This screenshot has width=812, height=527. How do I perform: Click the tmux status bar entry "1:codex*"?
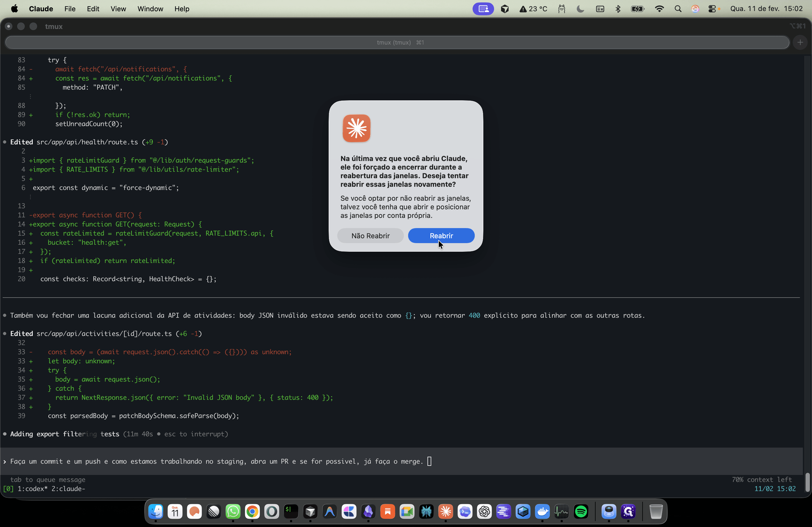[x=32, y=488]
